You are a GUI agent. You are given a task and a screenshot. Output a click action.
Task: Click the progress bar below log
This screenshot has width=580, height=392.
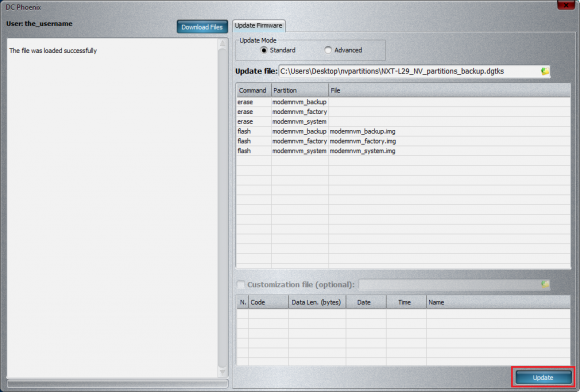coord(118,383)
